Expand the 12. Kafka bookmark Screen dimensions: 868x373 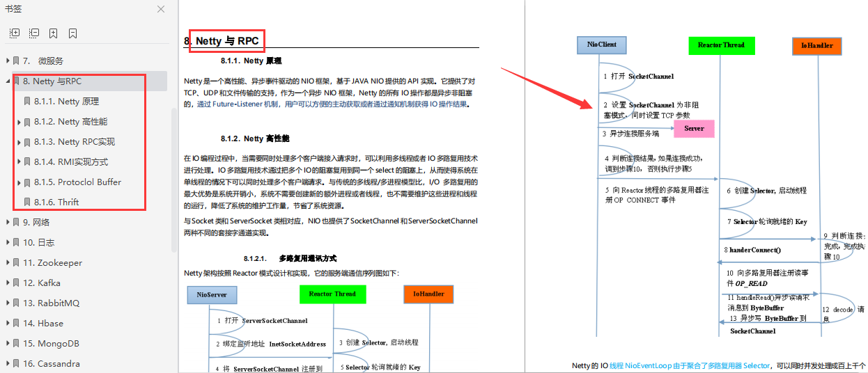tap(8, 283)
